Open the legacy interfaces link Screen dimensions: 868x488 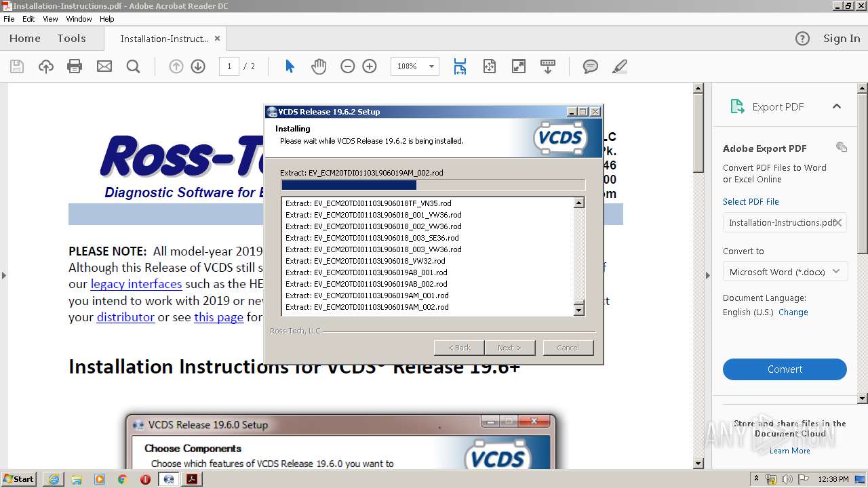point(136,284)
